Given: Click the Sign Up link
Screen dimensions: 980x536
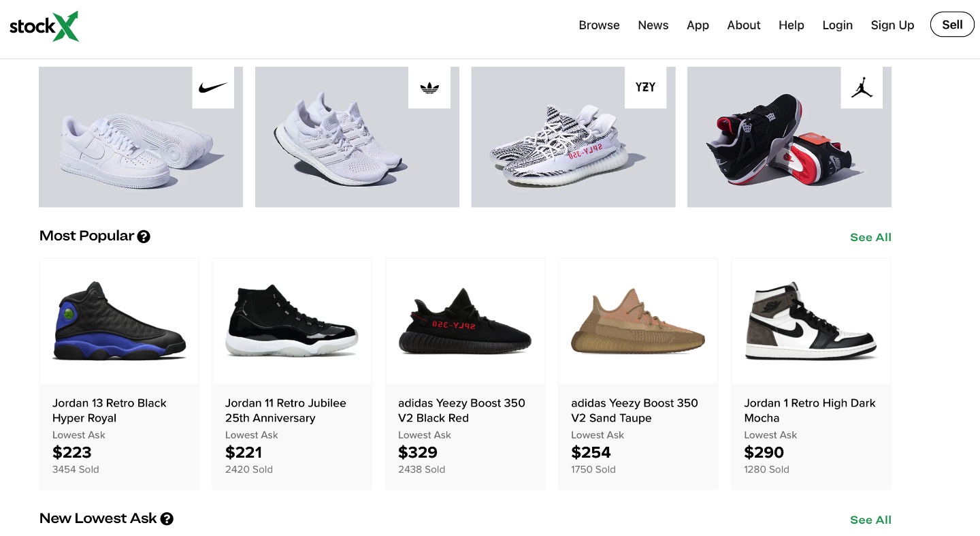Looking at the screenshot, I should click(x=892, y=25).
